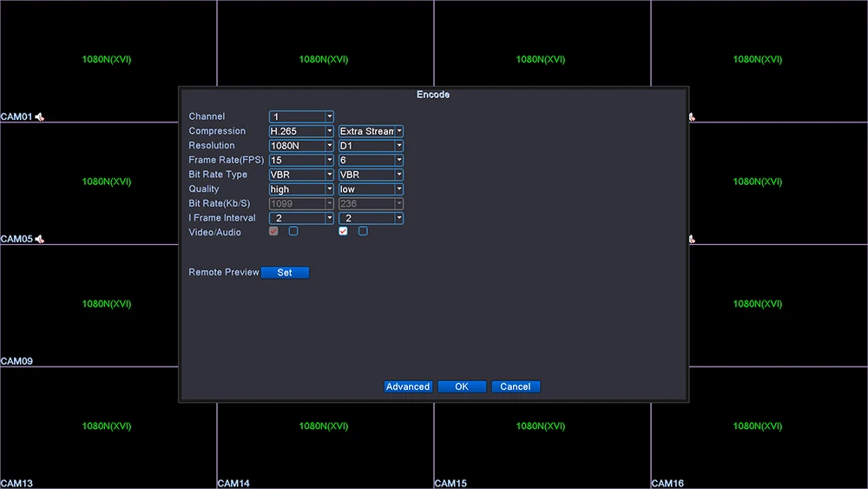Open the extra stream Bit Rate Type dropdown
The image size is (868, 489).
point(371,175)
